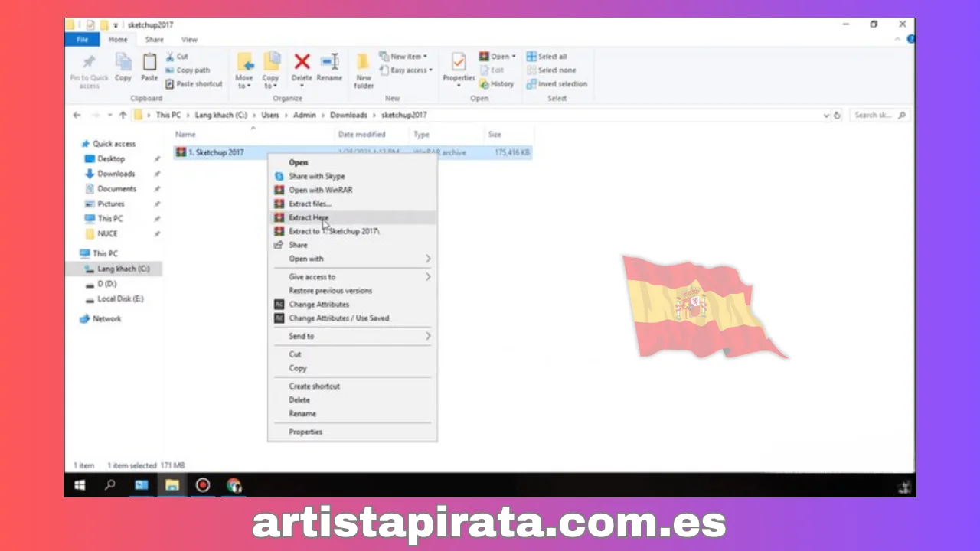This screenshot has width=980, height=551.
Task: Select Local Disk (E:) drive
Action: click(x=120, y=299)
